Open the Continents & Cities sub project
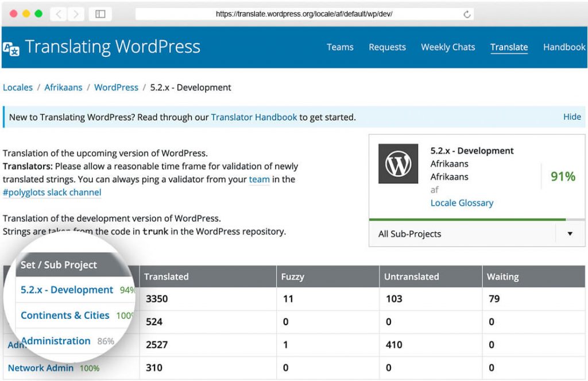 click(x=65, y=315)
